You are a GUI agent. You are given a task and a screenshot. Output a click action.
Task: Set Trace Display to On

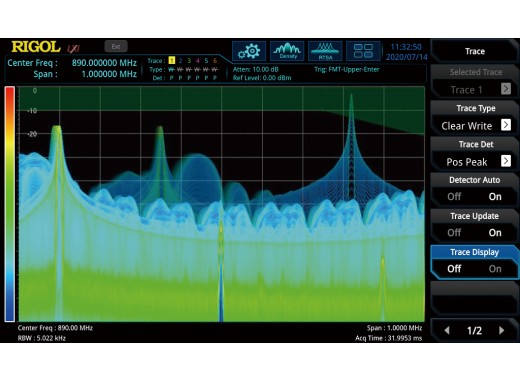[x=495, y=269]
